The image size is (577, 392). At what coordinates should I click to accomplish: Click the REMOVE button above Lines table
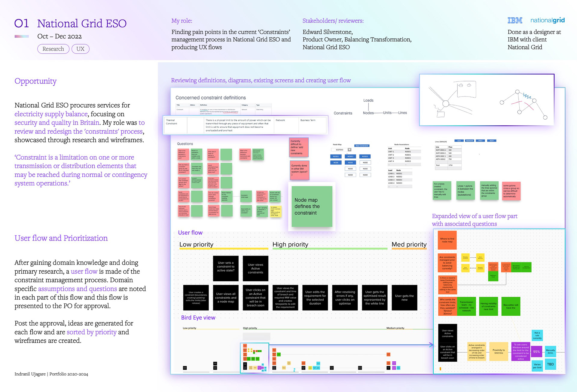click(x=469, y=141)
